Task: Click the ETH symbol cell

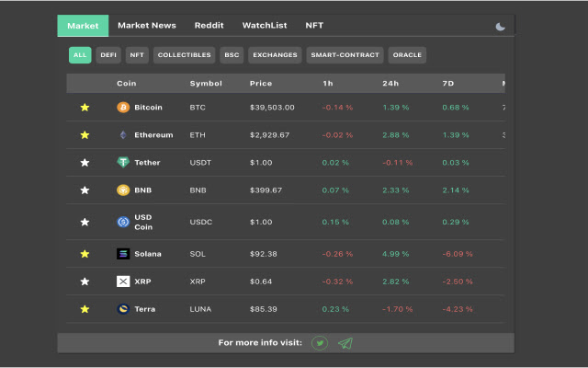Action: coord(198,135)
